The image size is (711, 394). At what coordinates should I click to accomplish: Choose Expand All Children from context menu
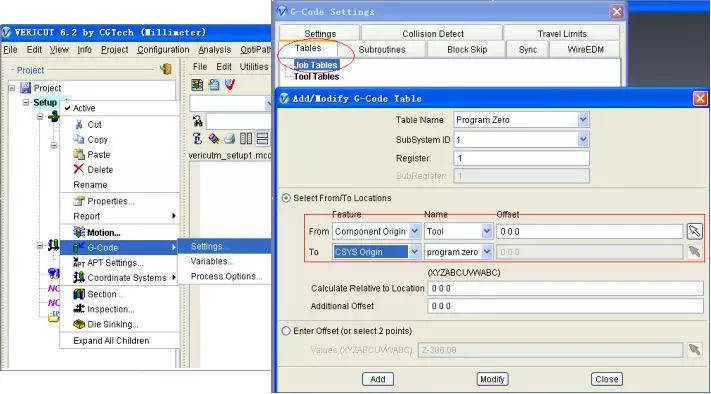point(111,340)
